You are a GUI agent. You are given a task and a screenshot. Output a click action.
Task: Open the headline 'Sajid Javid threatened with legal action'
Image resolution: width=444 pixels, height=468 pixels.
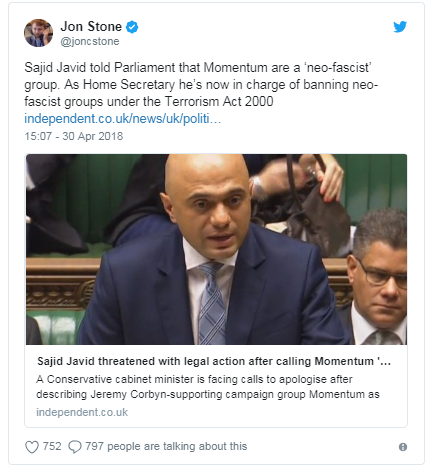pos(214,361)
